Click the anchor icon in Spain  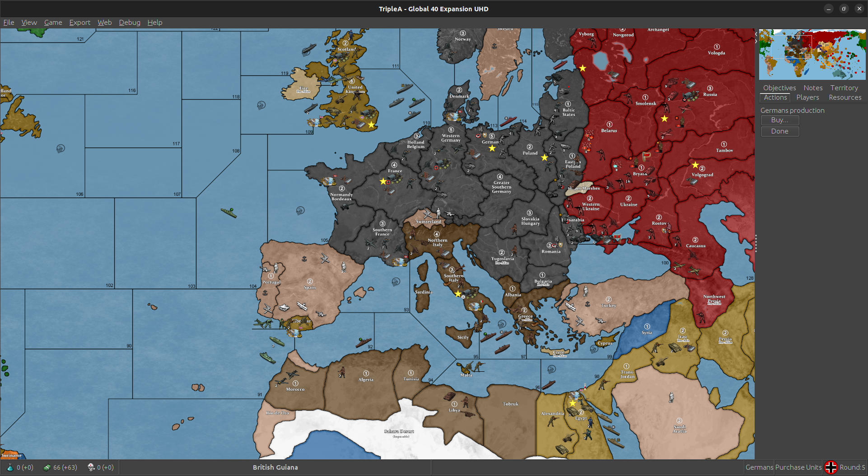pyautogui.click(x=304, y=259)
